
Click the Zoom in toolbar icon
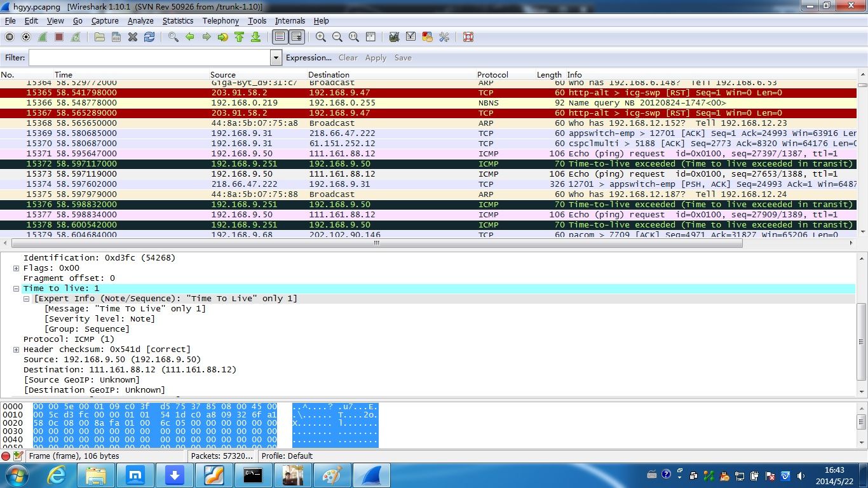click(321, 37)
